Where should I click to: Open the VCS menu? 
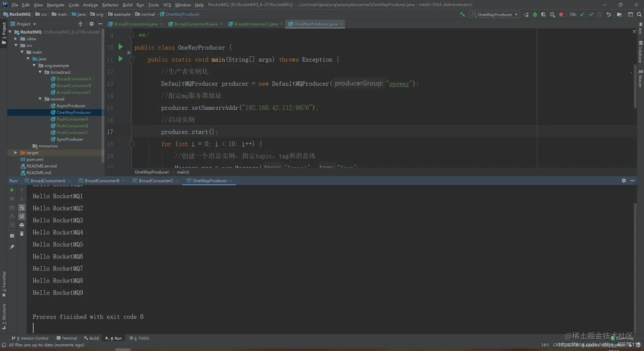[x=167, y=5]
